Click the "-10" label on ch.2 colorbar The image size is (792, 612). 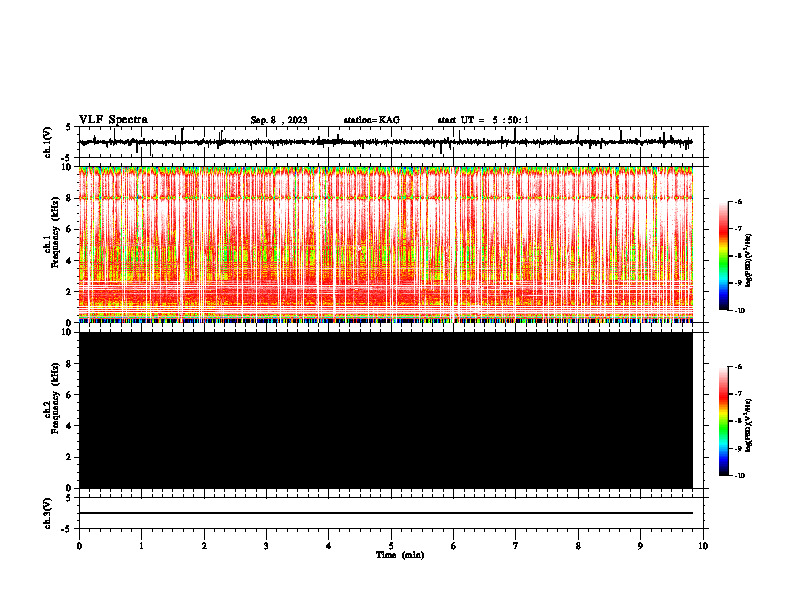pos(739,475)
